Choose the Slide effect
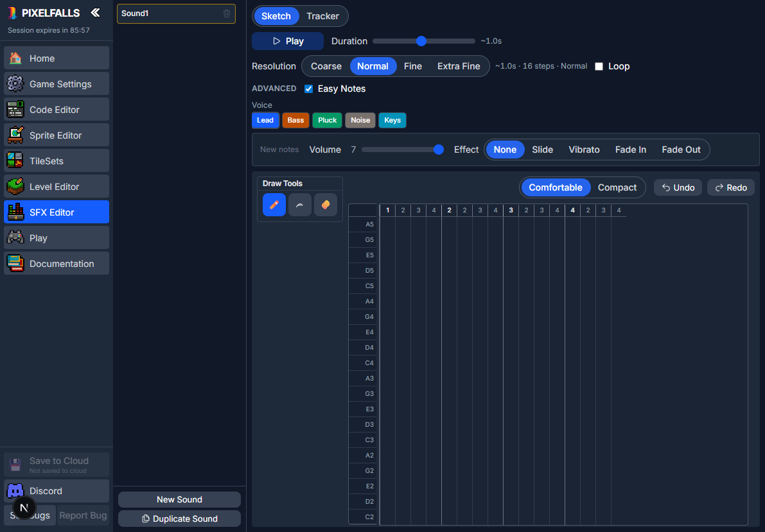This screenshot has width=765, height=532. click(x=543, y=150)
